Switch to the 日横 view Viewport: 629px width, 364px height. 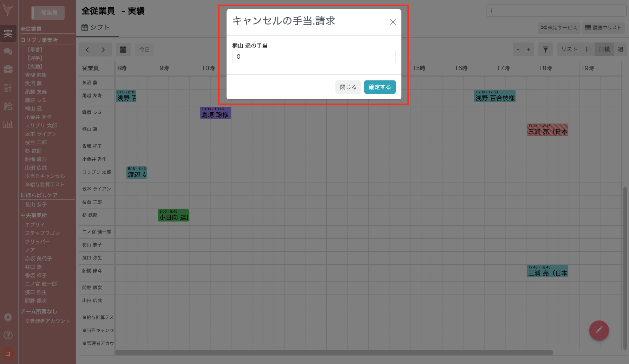pyautogui.click(x=604, y=49)
